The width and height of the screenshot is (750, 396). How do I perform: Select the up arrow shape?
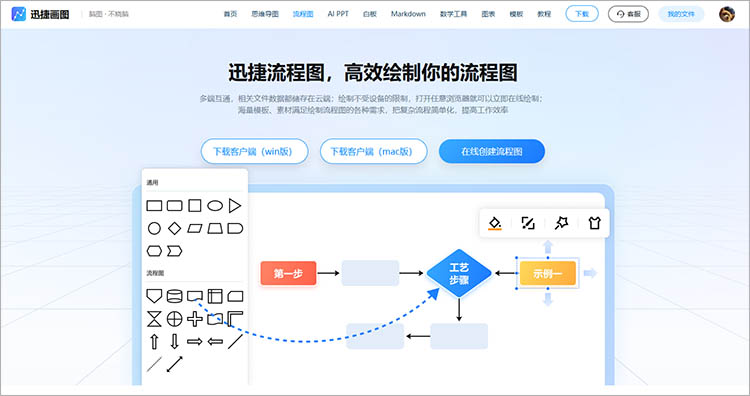coord(154,341)
